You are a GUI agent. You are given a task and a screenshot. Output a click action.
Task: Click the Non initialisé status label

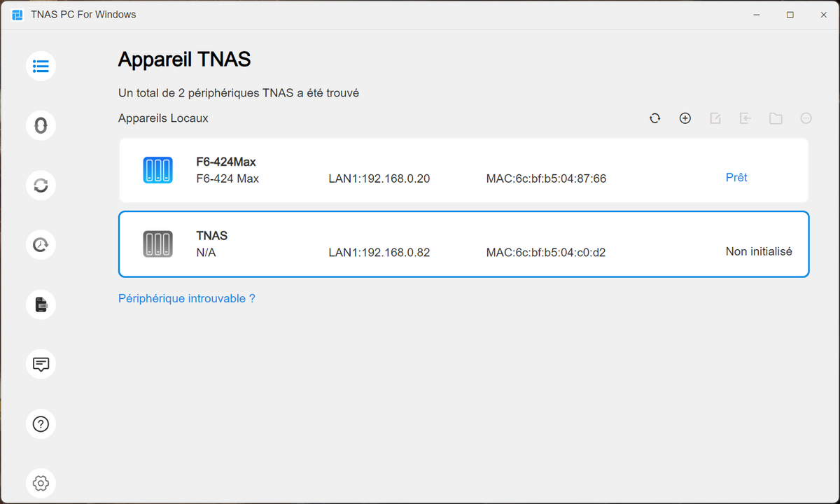[759, 251]
